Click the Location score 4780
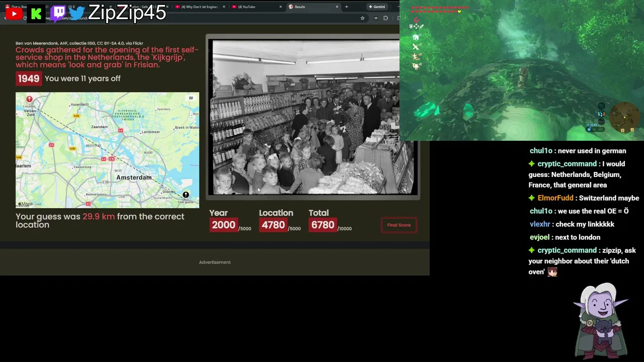This screenshot has height=362, width=644. pos(273,225)
